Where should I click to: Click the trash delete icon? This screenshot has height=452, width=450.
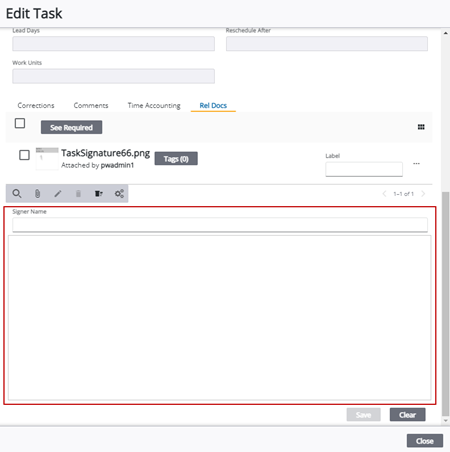pos(78,194)
